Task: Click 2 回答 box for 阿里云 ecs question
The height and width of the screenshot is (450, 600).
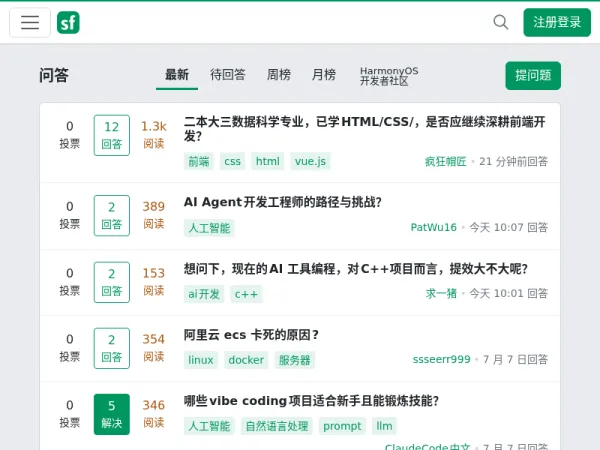Action: pos(112,348)
